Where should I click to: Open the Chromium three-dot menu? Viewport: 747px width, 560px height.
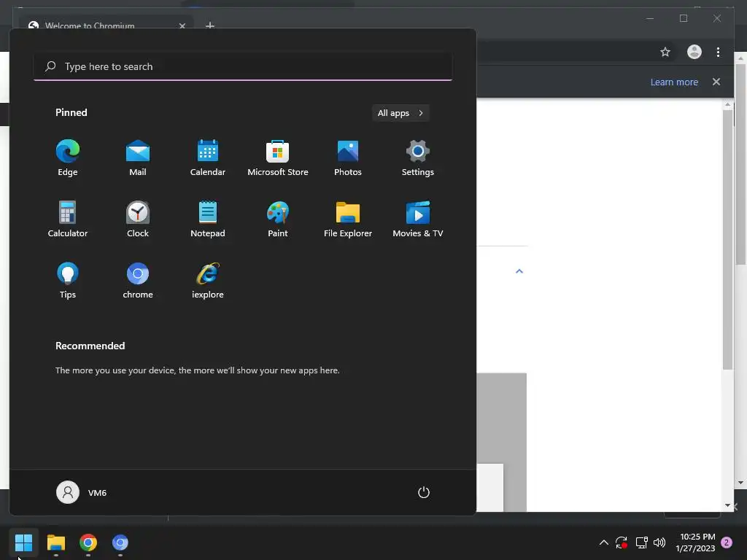tap(718, 52)
